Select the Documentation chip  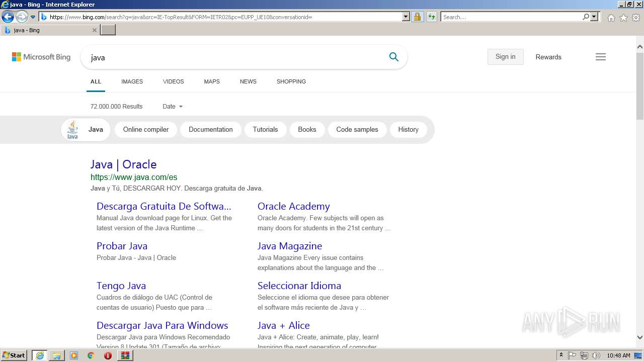211,130
